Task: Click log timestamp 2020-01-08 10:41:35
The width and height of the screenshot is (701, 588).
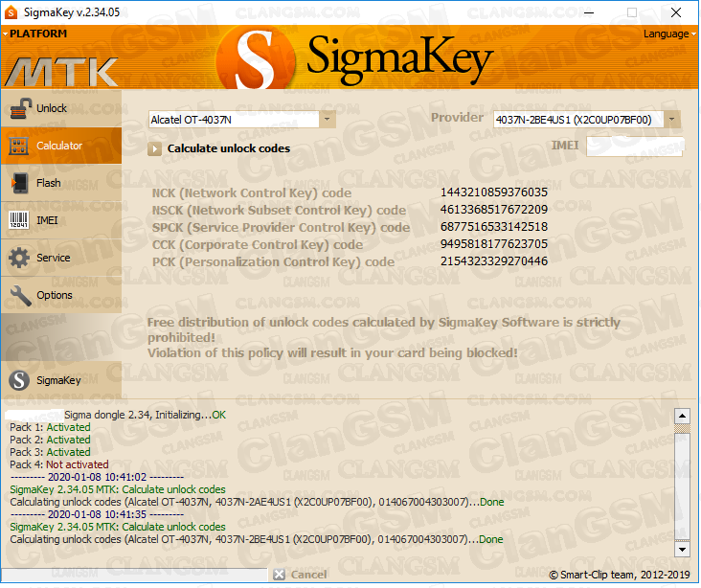Action: tap(97, 514)
